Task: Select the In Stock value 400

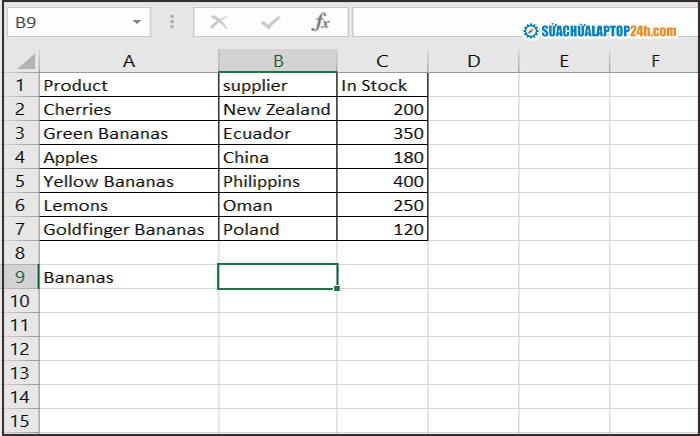Action: [x=382, y=181]
